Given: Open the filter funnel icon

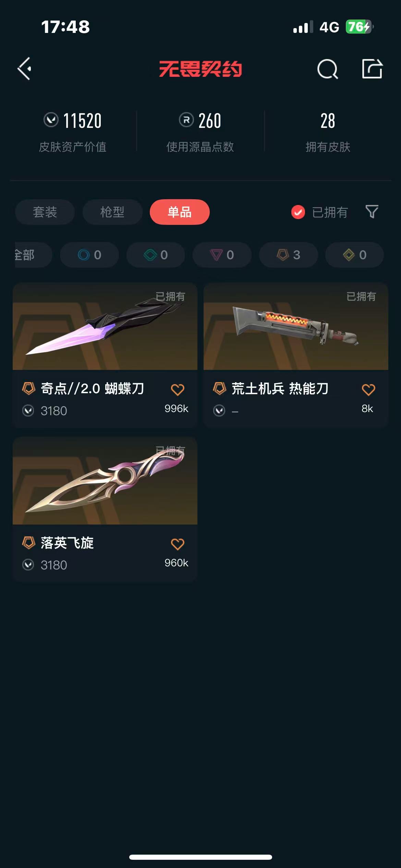Looking at the screenshot, I should click(372, 212).
